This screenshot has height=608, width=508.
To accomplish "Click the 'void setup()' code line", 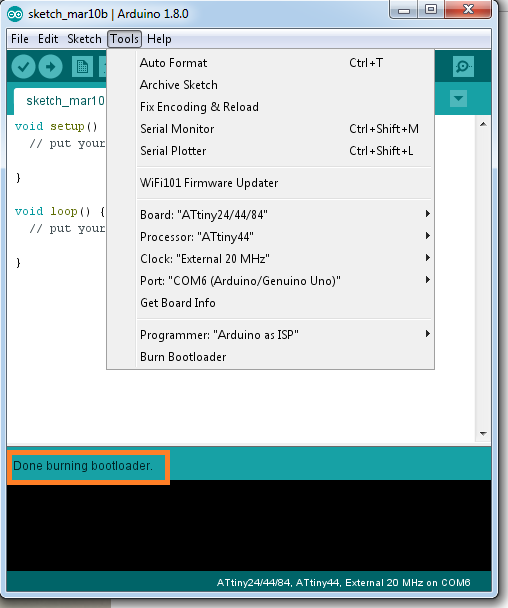I will tap(56, 126).
